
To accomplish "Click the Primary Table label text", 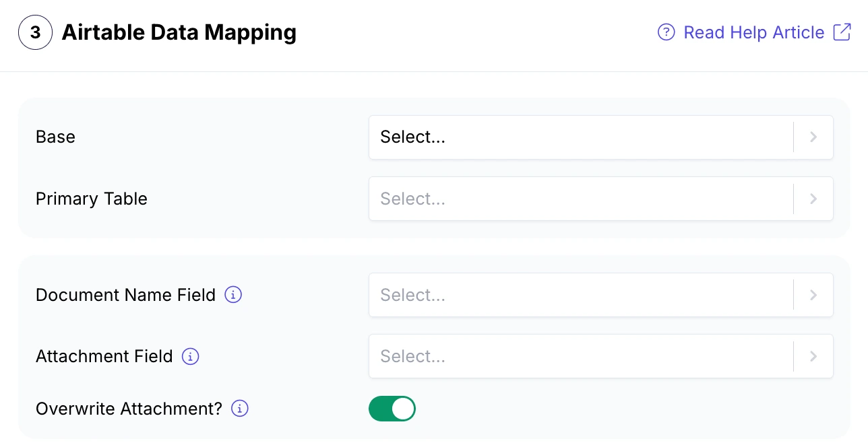I will click(x=91, y=199).
